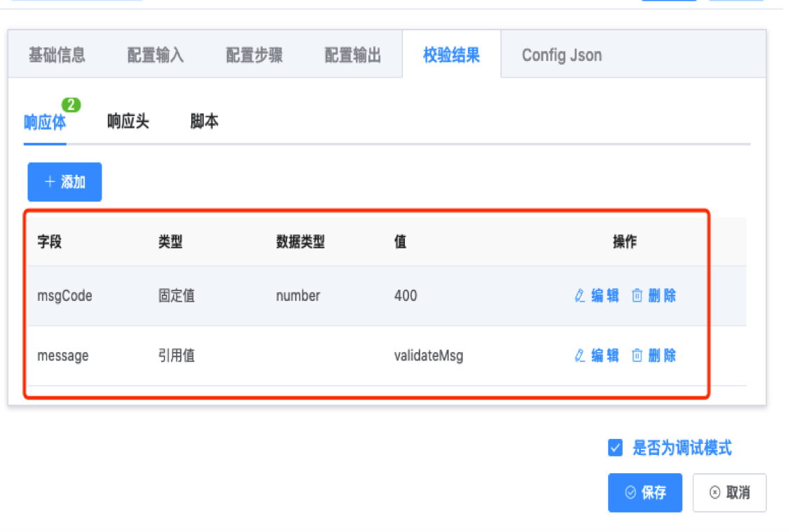The image size is (788, 532).
Task: Select the 配置输出 tab
Action: [x=353, y=55]
